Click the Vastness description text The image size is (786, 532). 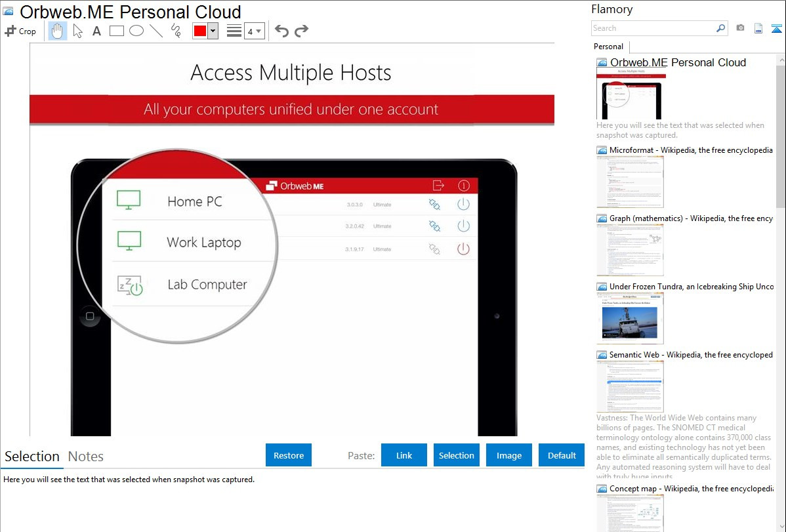(x=684, y=447)
